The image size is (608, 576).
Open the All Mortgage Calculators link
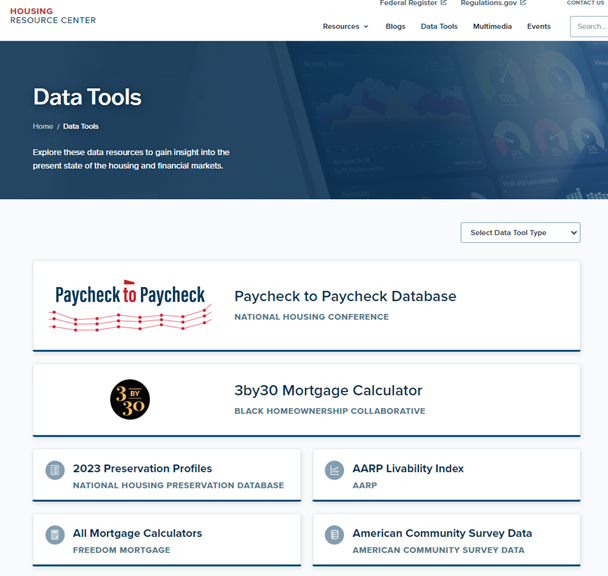point(137,533)
